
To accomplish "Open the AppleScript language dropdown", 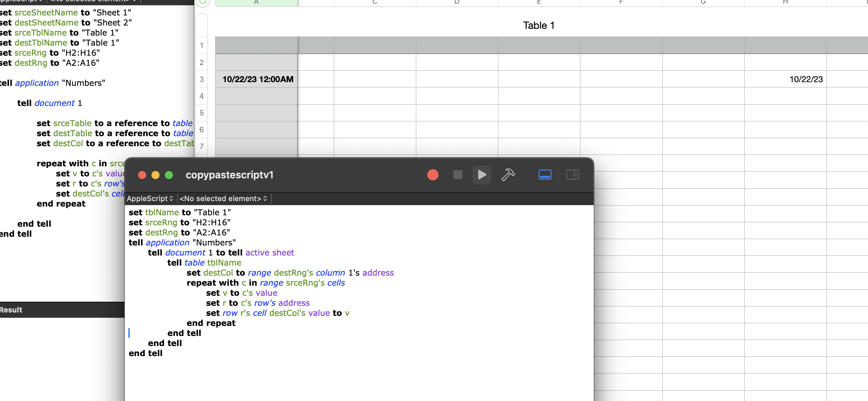I will [150, 199].
